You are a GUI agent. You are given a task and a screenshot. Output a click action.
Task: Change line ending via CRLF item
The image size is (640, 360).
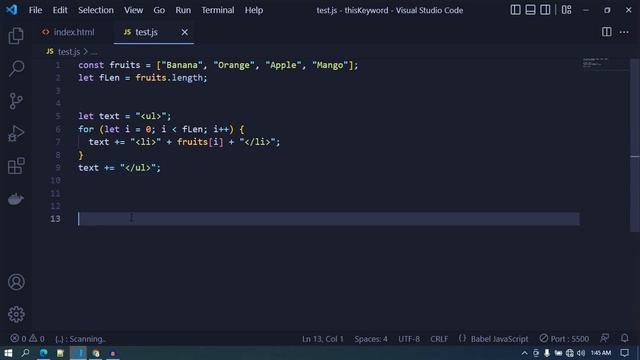pyautogui.click(x=439, y=339)
